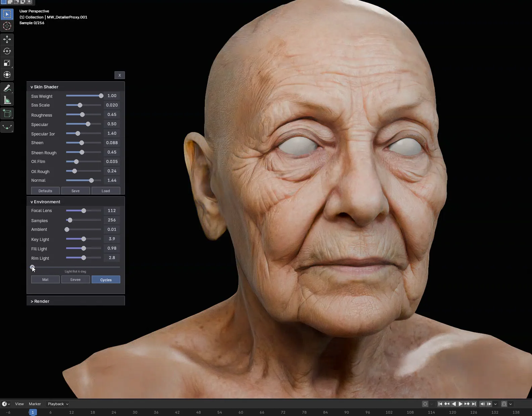Jump to timeline end frame
This screenshot has height=416, width=532.
click(x=474, y=404)
